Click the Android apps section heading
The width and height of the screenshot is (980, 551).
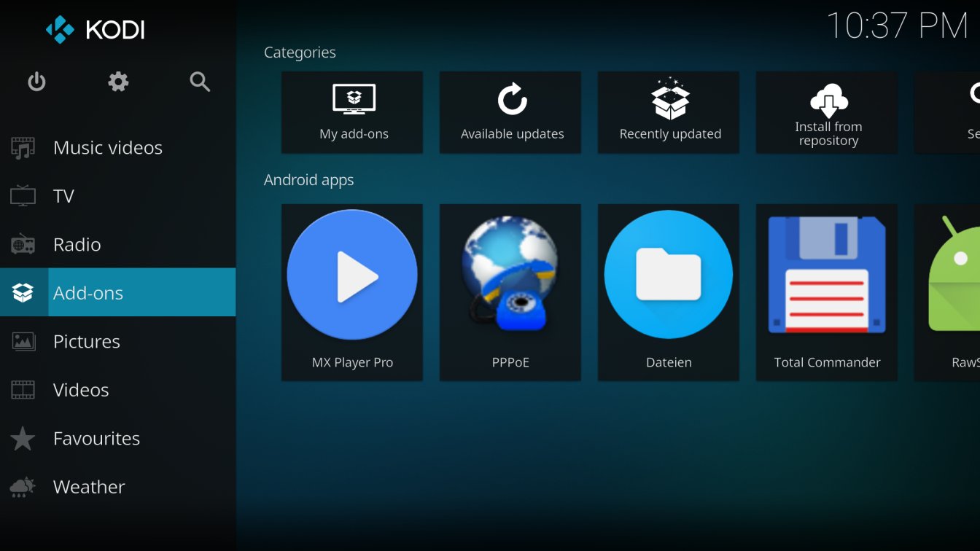[x=308, y=180]
